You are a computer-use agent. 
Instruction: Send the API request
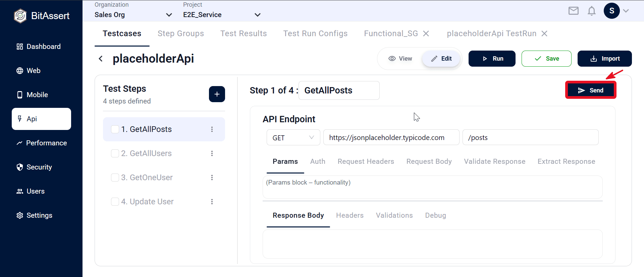591,90
